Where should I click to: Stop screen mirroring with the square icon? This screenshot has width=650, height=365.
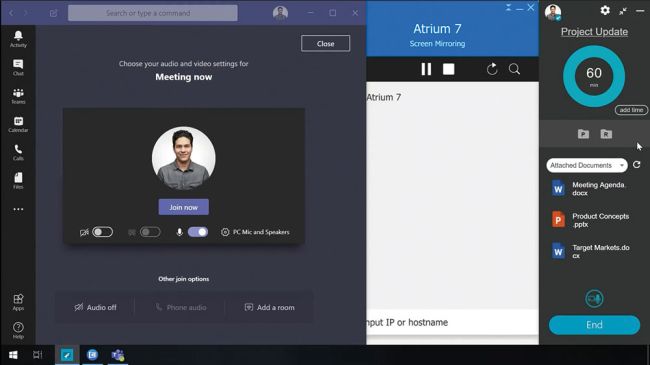point(449,69)
